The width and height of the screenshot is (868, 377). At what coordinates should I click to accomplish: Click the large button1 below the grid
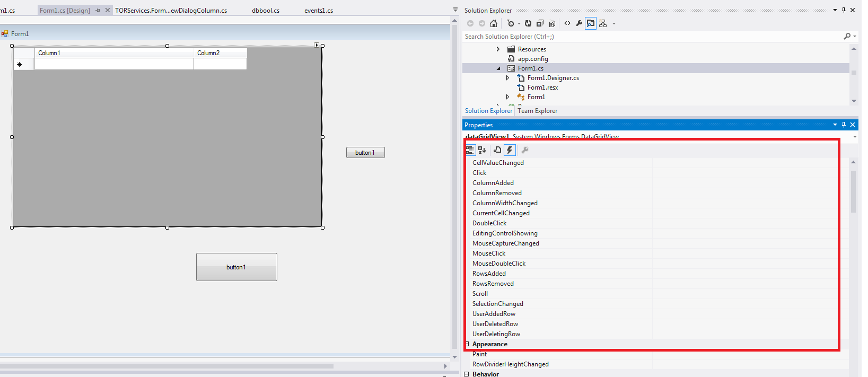tap(236, 267)
